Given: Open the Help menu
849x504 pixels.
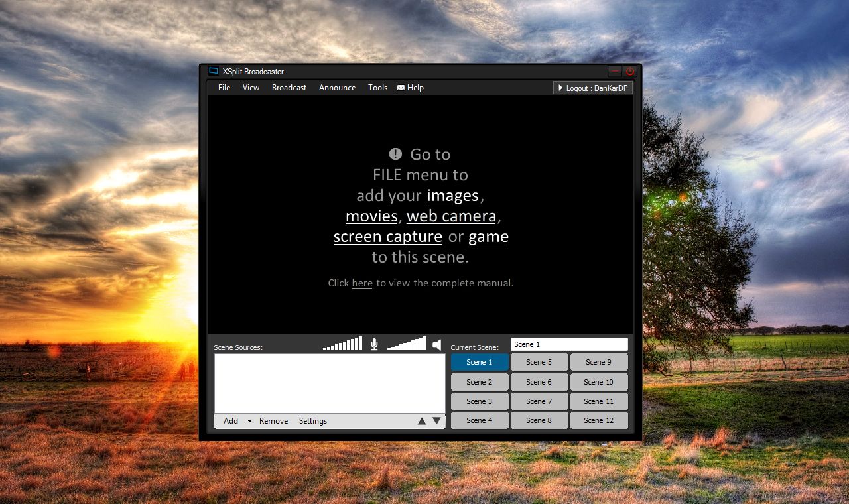Looking at the screenshot, I should [x=415, y=88].
